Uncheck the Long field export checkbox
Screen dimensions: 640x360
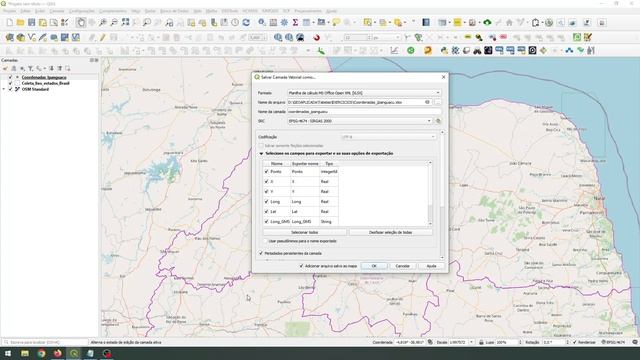pos(267,202)
